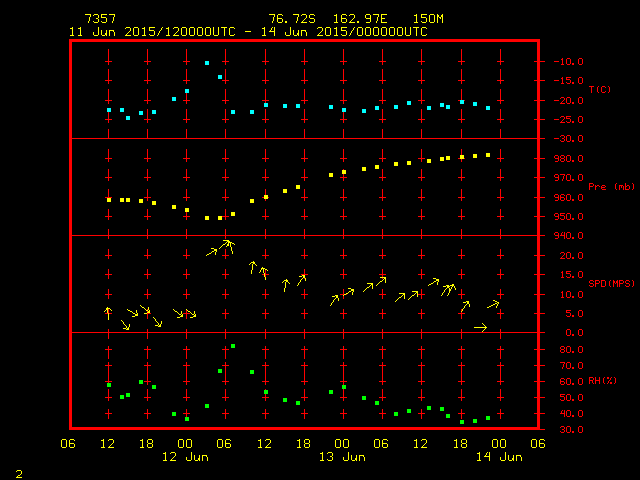Click the last green humidity point at right
The width and height of the screenshot is (640, 480).
tap(488, 418)
